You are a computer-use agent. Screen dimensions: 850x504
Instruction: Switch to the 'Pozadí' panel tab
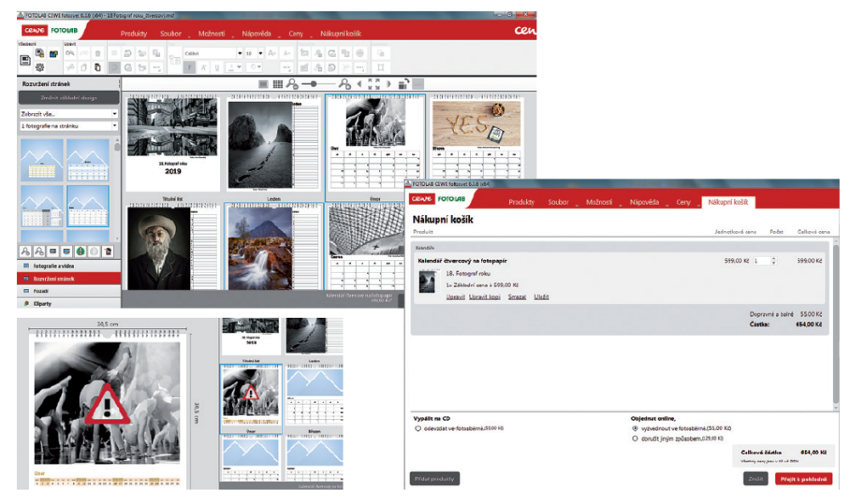coord(69,291)
